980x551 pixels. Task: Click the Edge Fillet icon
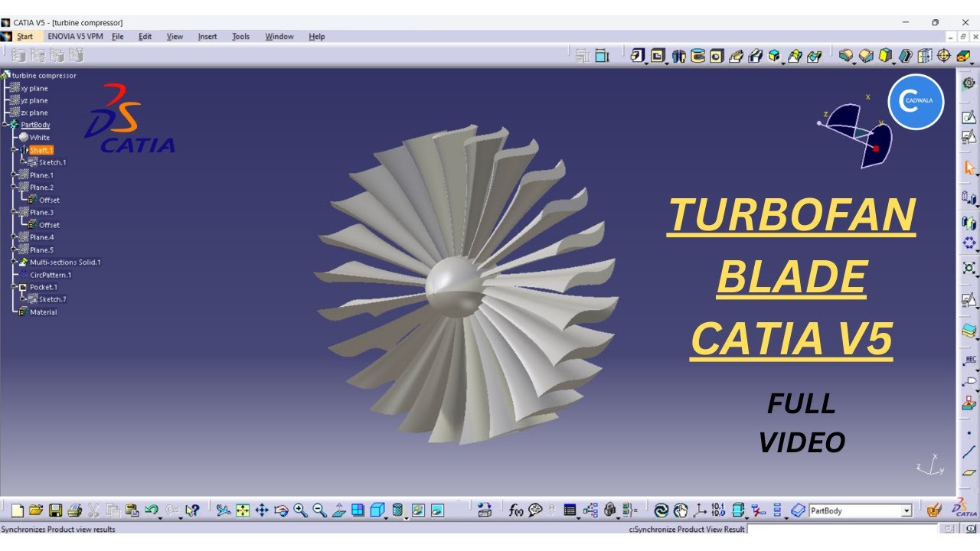[845, 55]
